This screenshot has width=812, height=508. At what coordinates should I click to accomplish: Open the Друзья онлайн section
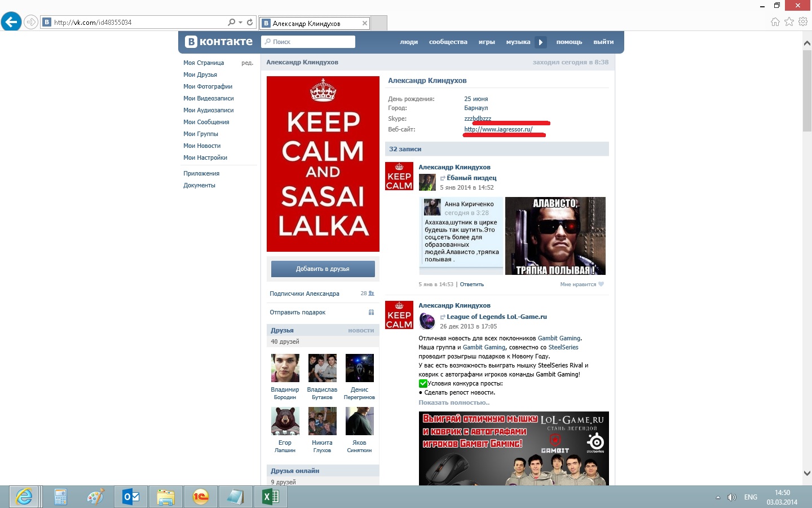click(x=295, y=471)
